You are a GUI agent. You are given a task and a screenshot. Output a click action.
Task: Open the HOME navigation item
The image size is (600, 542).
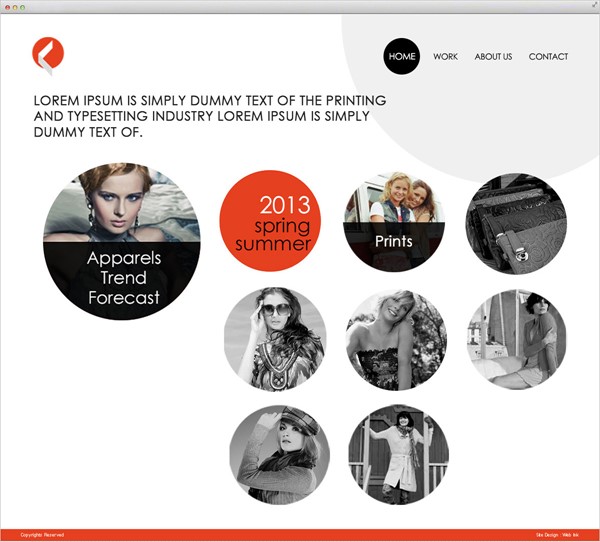402,56
